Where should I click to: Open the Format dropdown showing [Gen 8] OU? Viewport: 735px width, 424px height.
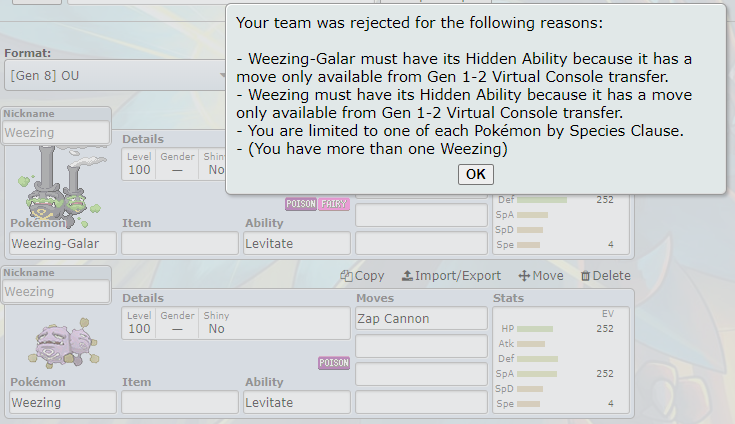[116, 75]
